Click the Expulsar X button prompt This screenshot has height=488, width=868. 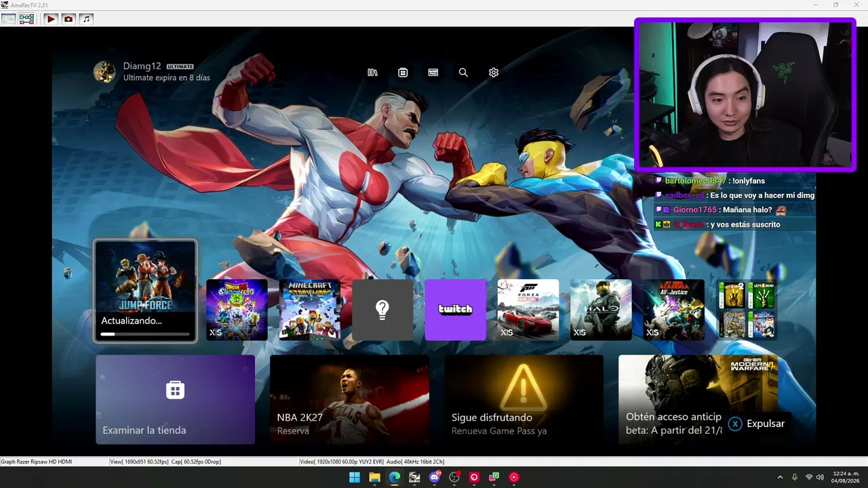[756, 424]
